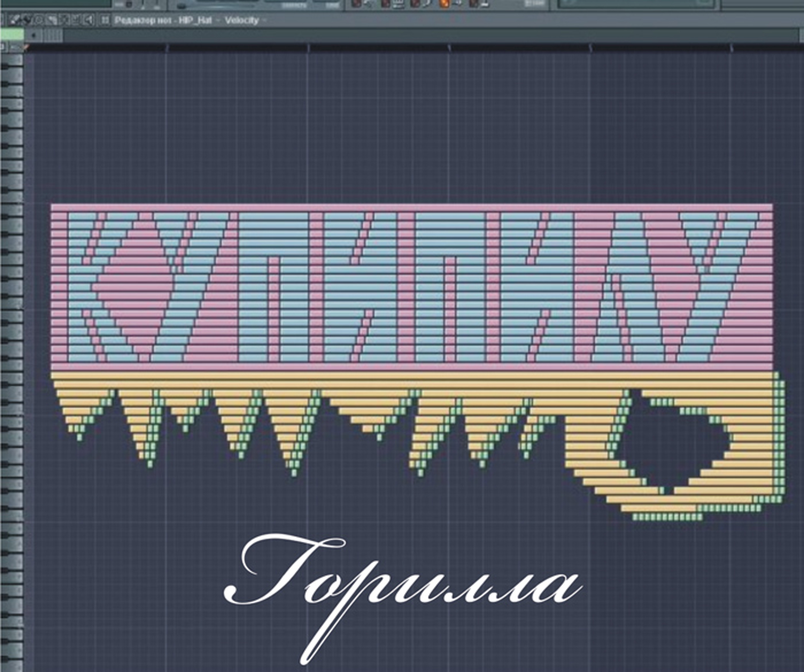804x672 pixels.
Task: Click the piano roll options grip icon
Action: (105, 20)
